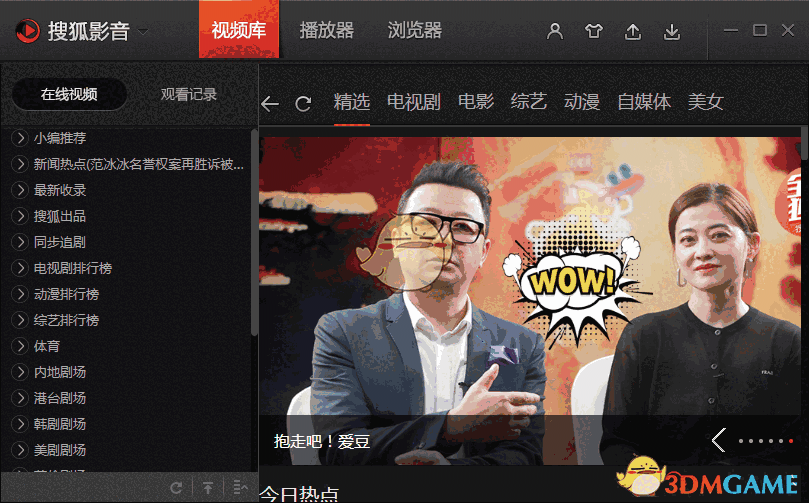
Task: Select the 小编推荐 list label
Action: 60,138
